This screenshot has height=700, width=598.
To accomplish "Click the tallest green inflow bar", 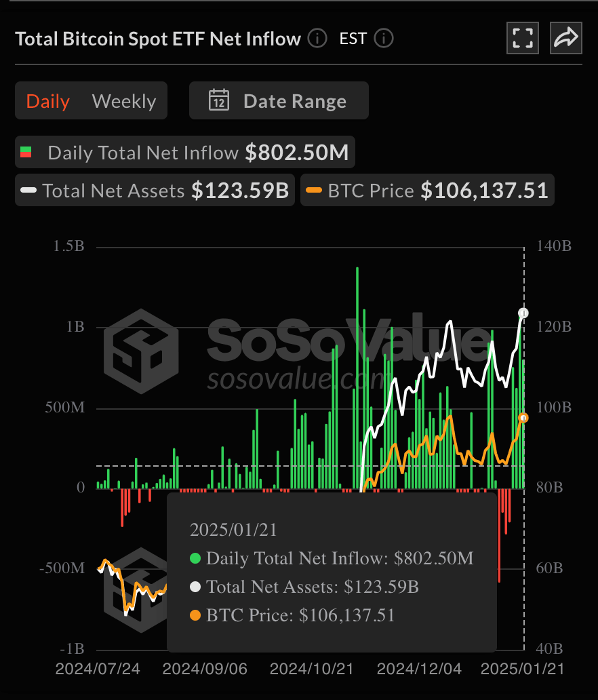I will point(357,339).
